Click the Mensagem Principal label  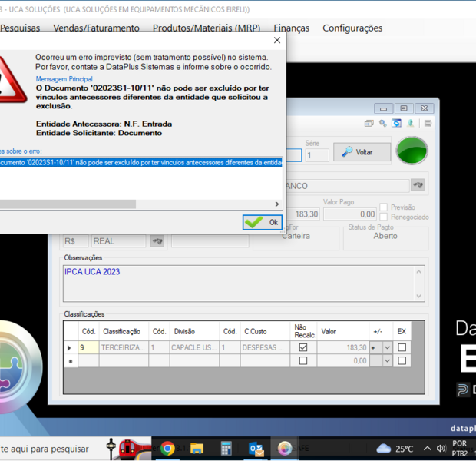pos(64,79)
